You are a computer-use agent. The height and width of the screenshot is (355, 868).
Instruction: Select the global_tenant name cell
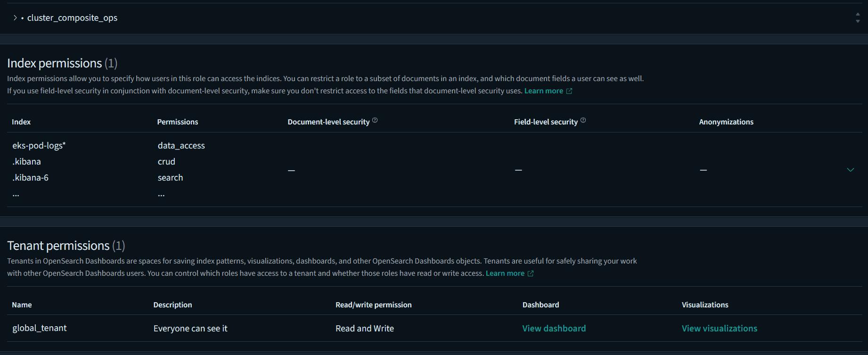point(40,328)
